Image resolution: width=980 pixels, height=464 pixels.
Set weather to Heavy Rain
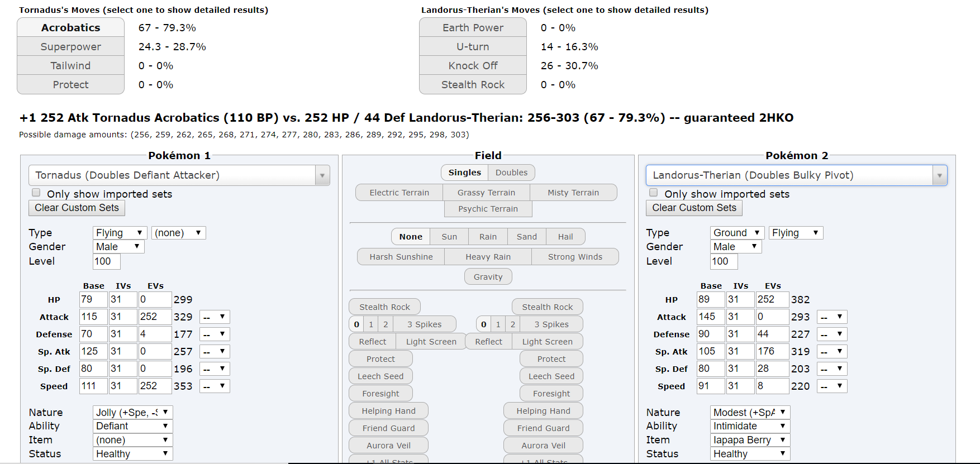click(488, 257)
